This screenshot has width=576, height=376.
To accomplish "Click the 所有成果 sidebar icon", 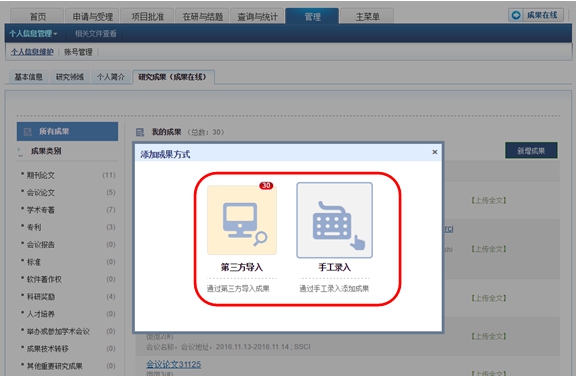I will [28, 131].
